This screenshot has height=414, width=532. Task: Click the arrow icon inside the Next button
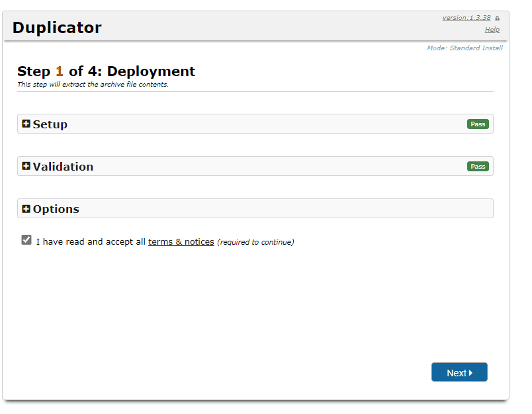point(470,372)
